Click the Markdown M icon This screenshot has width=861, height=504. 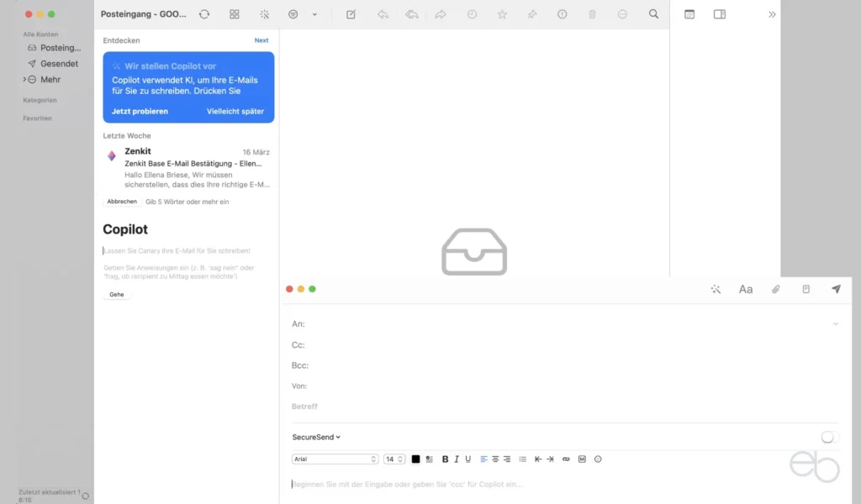click(582, 459)
